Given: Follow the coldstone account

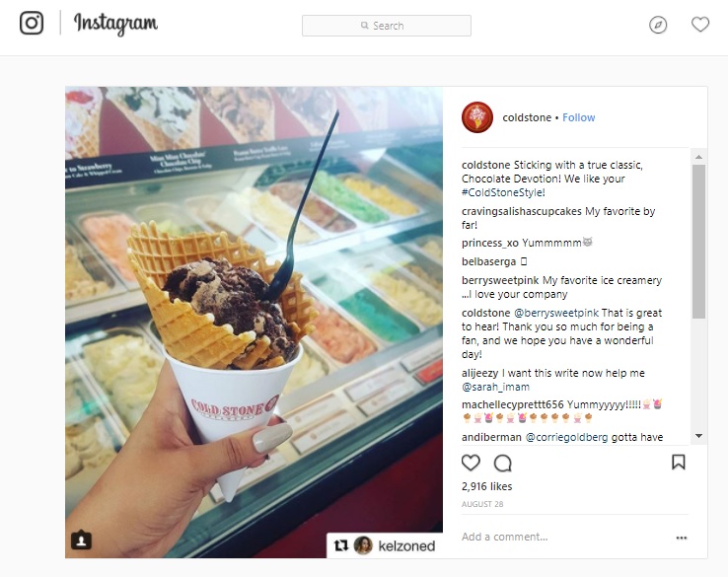Looking at the screenshot, I should tap(578, 117).
